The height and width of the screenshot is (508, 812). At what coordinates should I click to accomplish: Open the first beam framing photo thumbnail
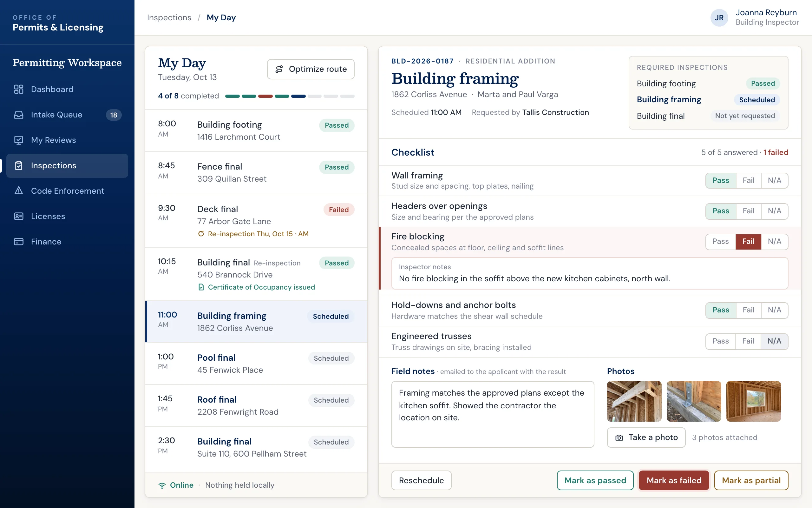click(x=634, y=401)
